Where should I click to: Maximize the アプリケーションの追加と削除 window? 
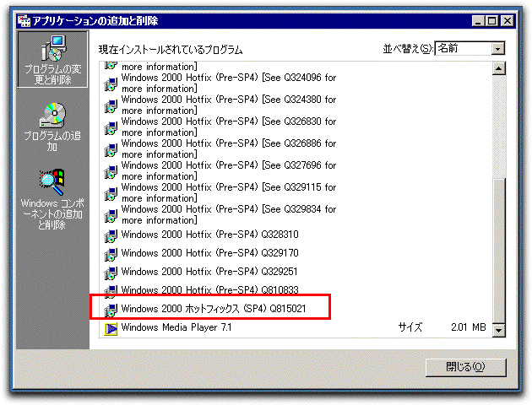click(491, 21)
